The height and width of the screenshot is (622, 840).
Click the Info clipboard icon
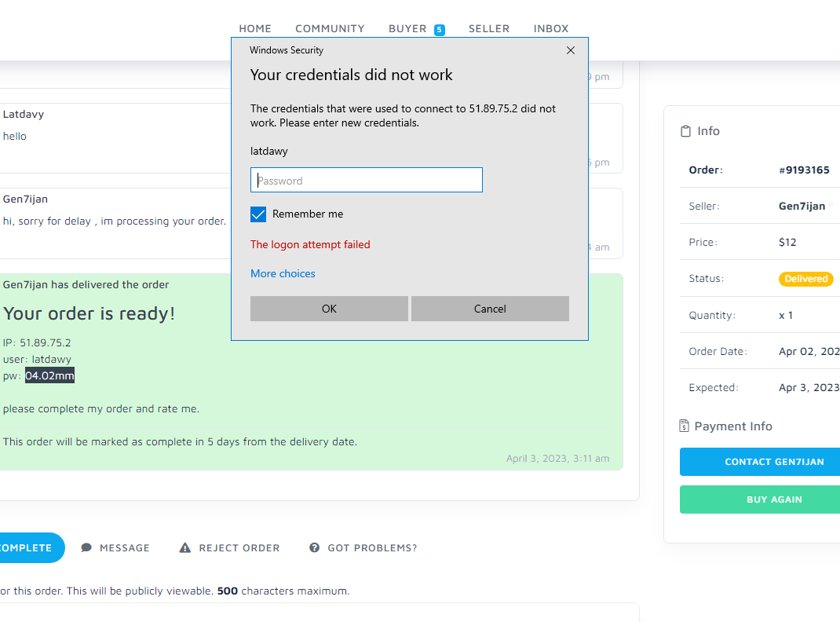[685, 131]
